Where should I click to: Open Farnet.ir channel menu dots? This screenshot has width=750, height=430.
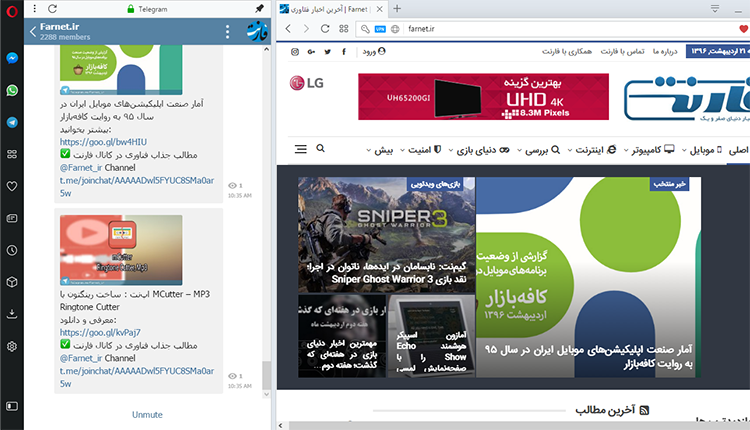pos(228,32)
